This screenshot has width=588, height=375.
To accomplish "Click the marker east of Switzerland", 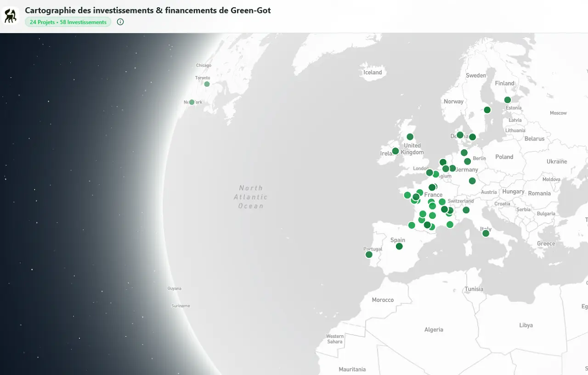I will pyautogui.click(x=466, y=210).
